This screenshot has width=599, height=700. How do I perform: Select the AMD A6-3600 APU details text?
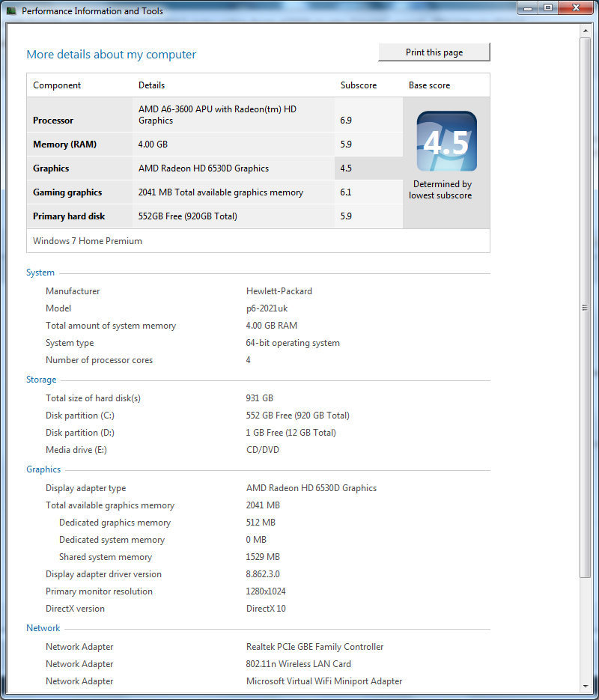pyautogui.click(x=217, y=115)
